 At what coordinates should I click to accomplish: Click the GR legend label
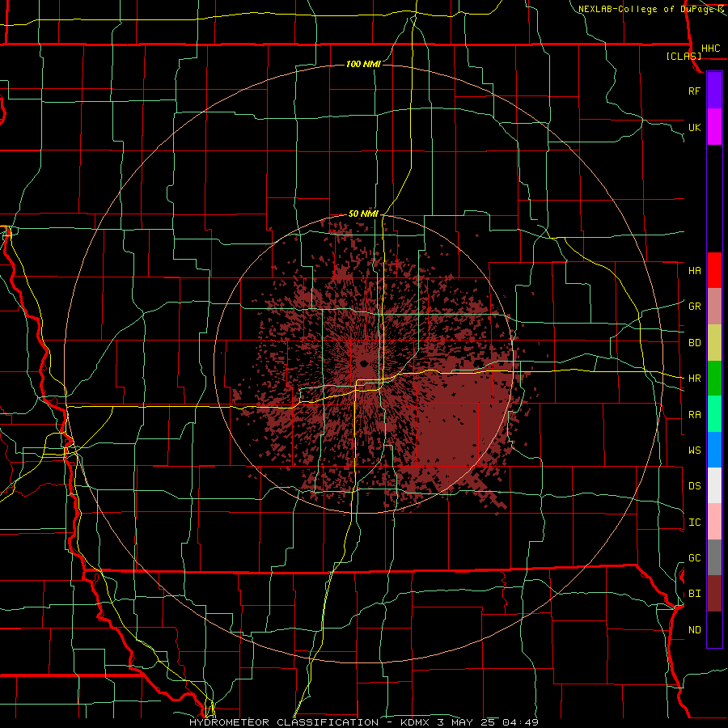click(x=694, y=307)
